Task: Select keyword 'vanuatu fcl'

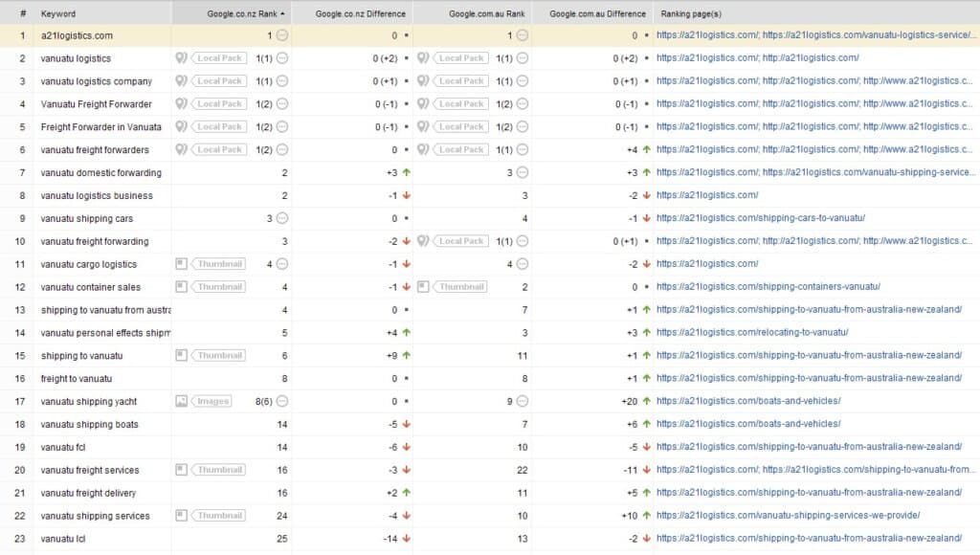Action: point(63,447)
